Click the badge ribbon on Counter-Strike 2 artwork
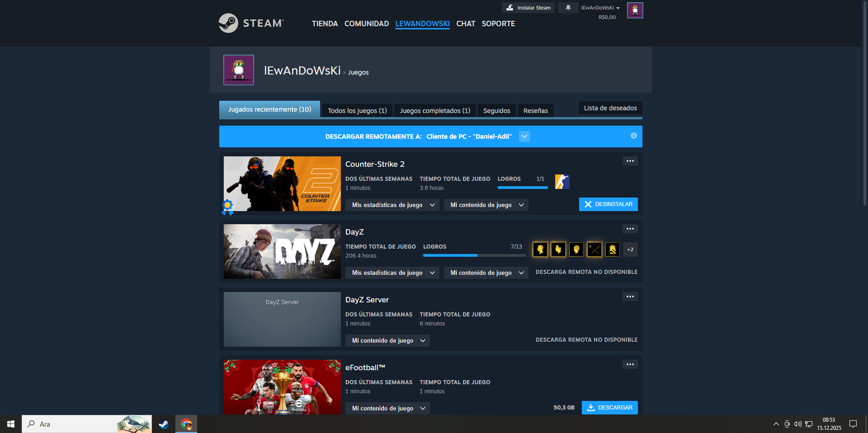This screenshot has height=433, width=868. click(x=227, y=207)
